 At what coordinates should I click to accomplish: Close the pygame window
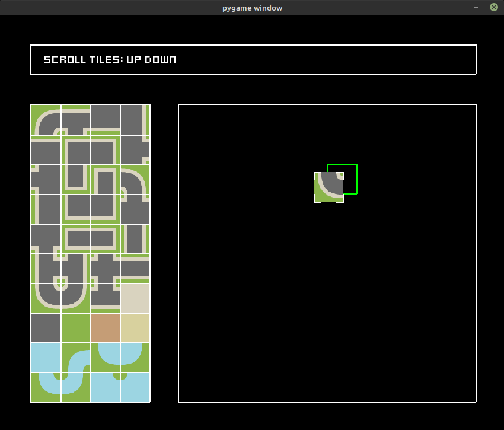coord(494,7)
